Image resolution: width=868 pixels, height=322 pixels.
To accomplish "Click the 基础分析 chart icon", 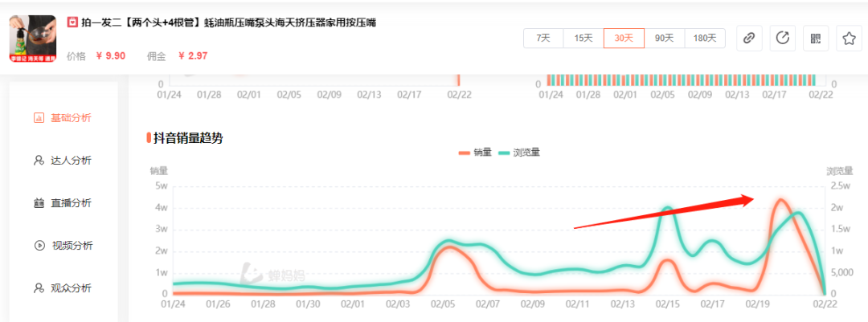I will click(x=39, y=118).
